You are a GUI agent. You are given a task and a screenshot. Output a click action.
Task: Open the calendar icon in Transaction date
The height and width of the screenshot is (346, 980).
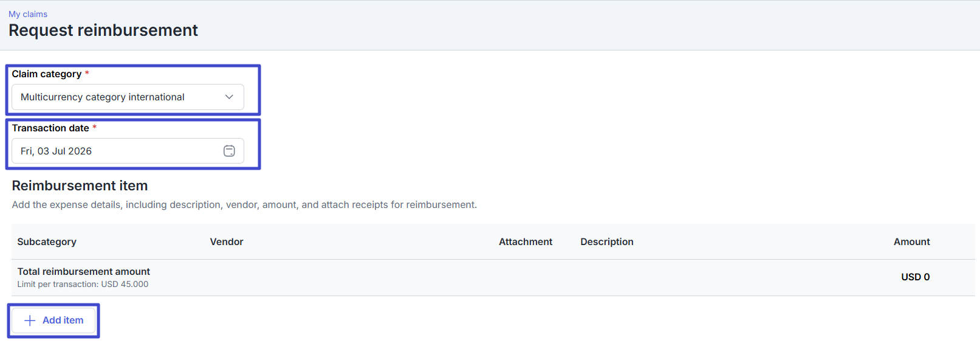[229, 151]
